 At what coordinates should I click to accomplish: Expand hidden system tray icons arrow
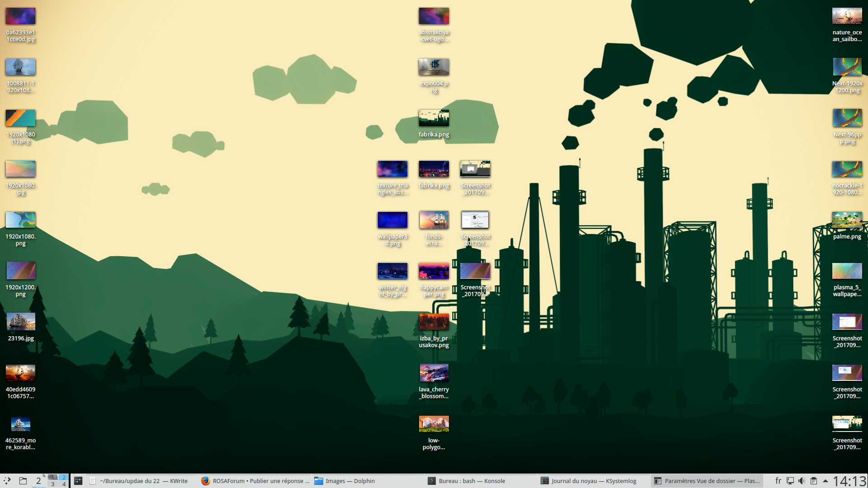tap(826, 481)
